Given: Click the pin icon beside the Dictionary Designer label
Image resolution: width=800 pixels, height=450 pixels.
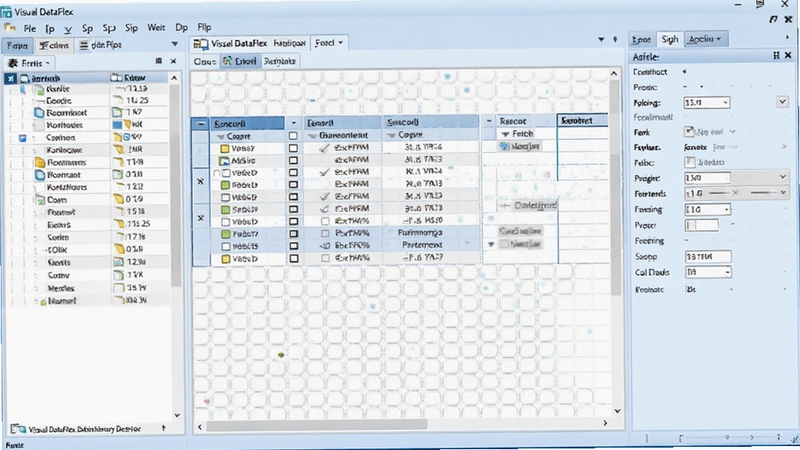Looking at the screenshot, I should [x=164, y=428].
